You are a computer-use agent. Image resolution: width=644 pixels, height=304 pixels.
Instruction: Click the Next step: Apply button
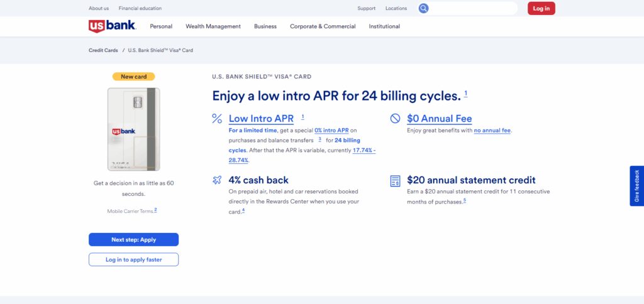pos(133,239)
